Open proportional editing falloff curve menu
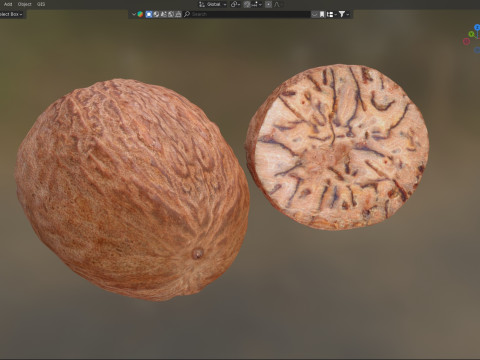Viewport: 480px width, 360px height. pyautogui.click(x=277, y=4)
